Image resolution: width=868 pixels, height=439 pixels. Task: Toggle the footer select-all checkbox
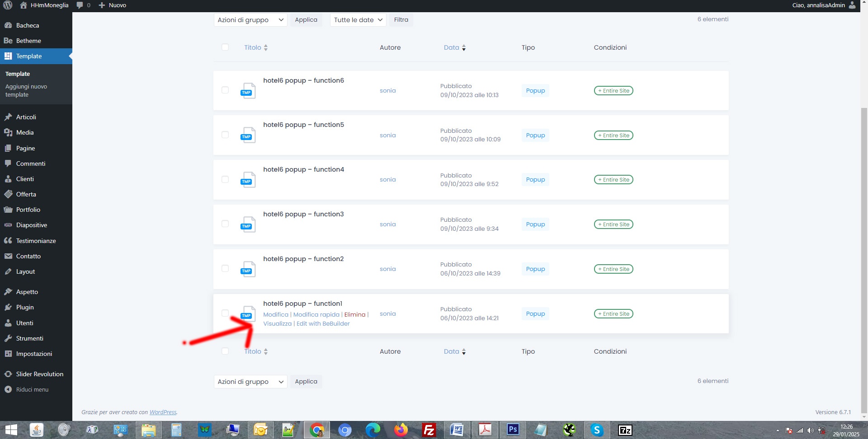pyautogui.click(x=225, y=351)
